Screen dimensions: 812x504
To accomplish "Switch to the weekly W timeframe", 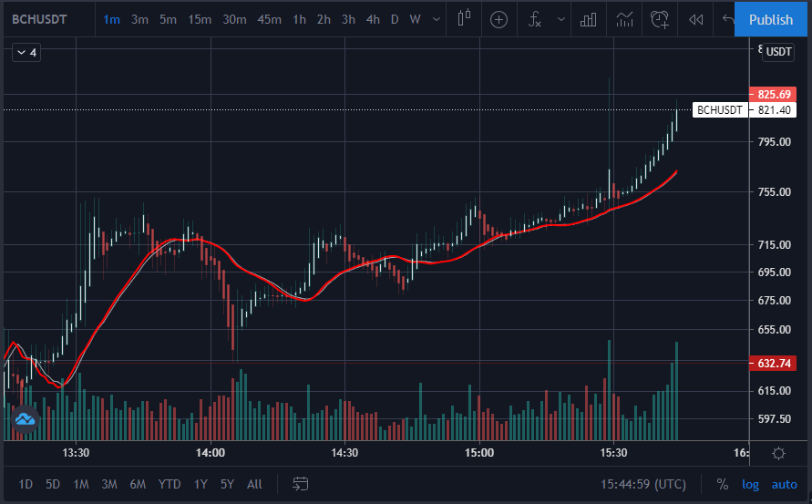I will click(415, 20).
